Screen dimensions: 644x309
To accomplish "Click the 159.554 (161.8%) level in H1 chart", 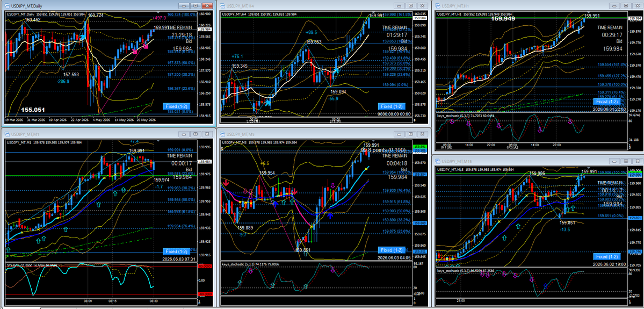I will tap(612, 66).
